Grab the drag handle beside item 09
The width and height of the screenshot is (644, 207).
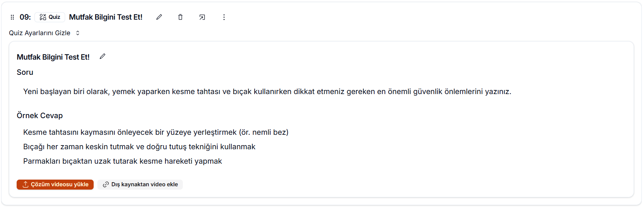[12, 17]
